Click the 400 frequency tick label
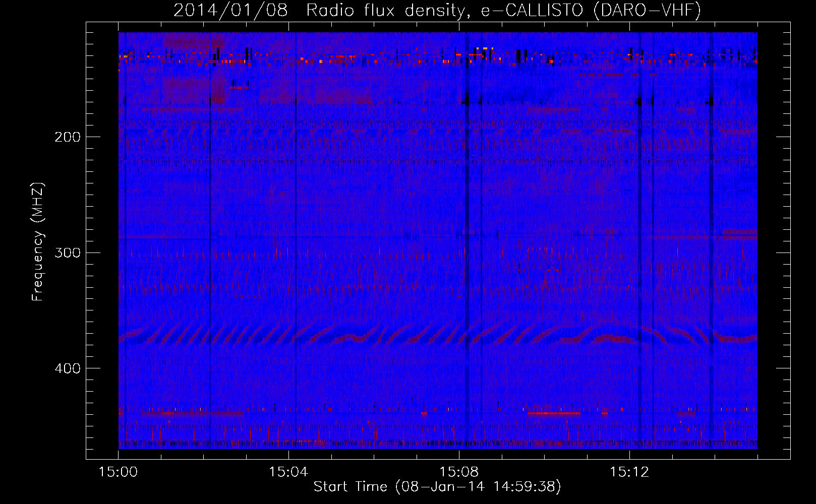The width and height of the screenshot is (816, 504). point(68,368)
